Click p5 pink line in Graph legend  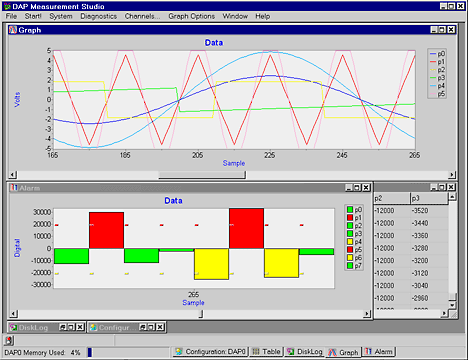(x=433, y=94)
